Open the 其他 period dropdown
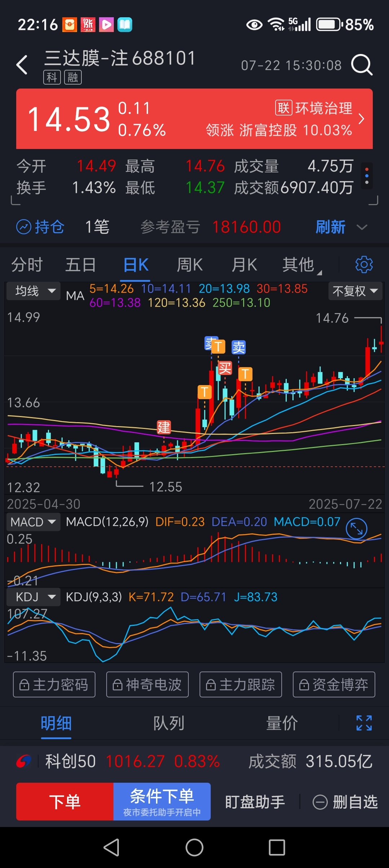 pyautogui.click(x=302, y=265)
